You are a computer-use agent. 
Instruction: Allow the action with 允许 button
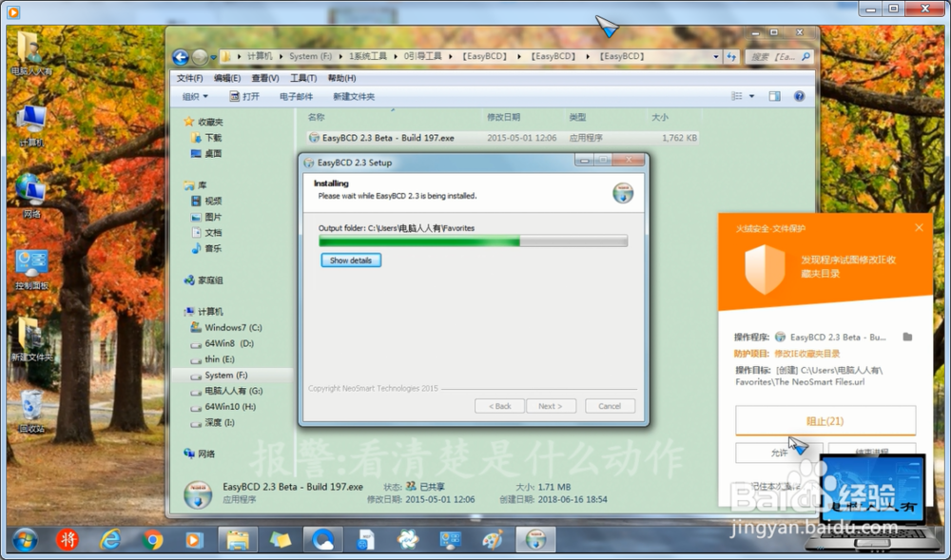pos(779,453)
